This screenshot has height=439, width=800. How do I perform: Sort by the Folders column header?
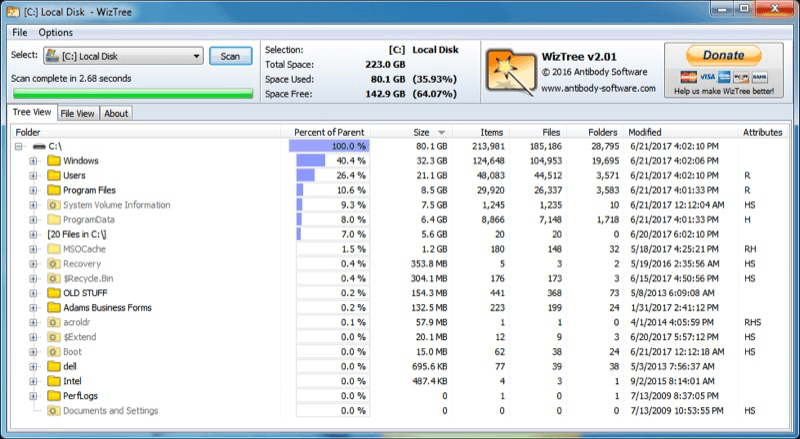click(595, 132)
